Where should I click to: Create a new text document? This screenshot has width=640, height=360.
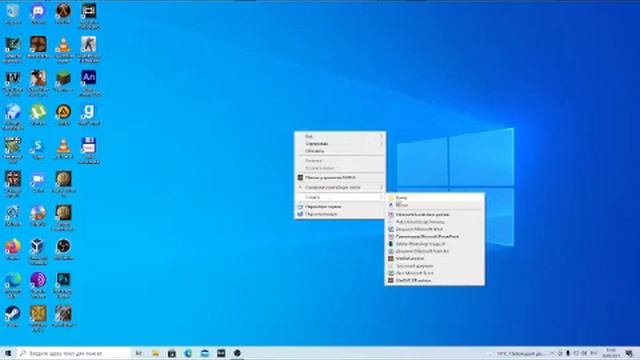[x=435, y=266]
